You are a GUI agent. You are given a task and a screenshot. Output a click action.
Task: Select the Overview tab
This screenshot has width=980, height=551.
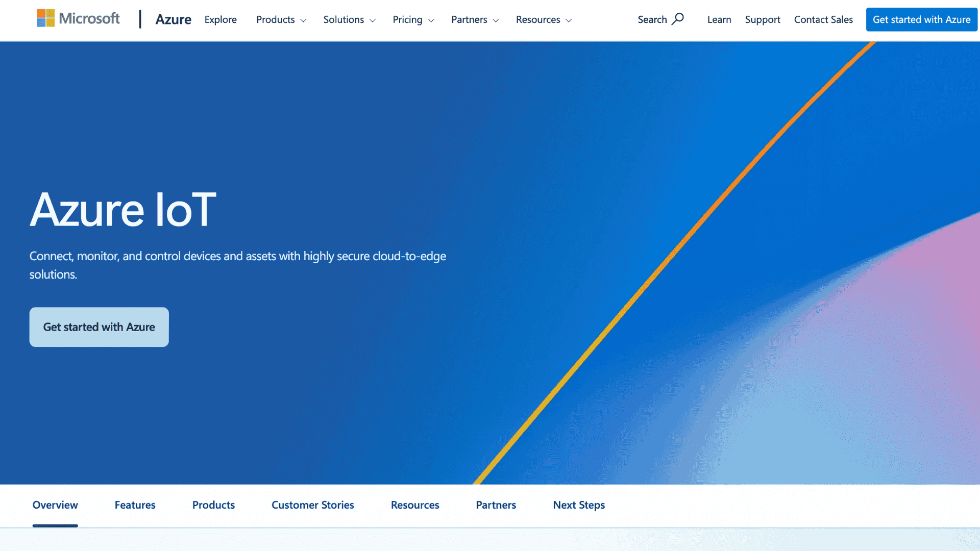point(55,505)
